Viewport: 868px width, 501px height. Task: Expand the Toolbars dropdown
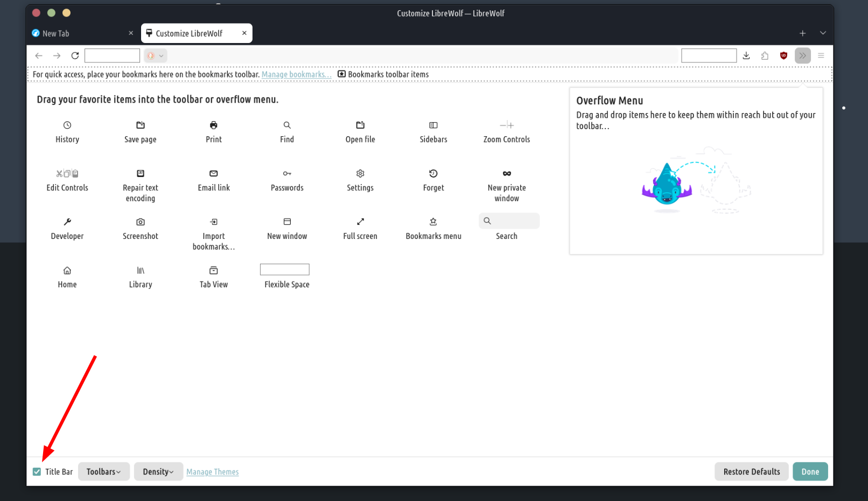point(104,472)
